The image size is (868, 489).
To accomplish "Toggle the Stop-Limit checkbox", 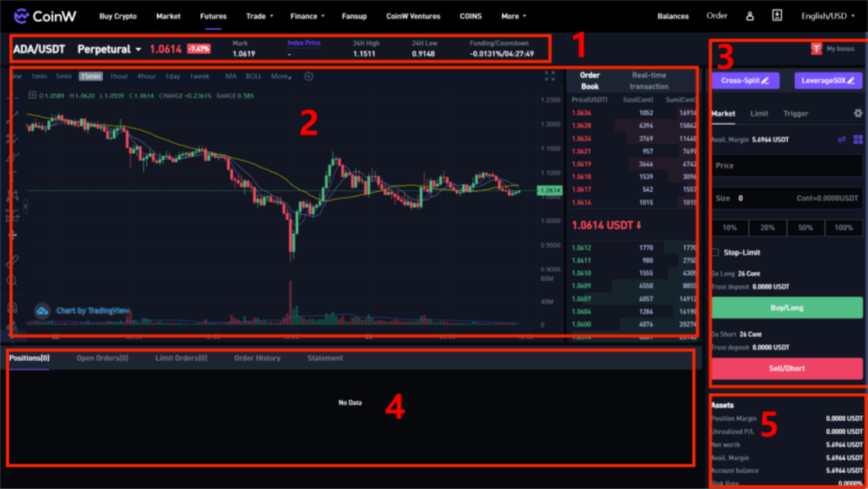I will pyautogui.click(x=716, y=253).
